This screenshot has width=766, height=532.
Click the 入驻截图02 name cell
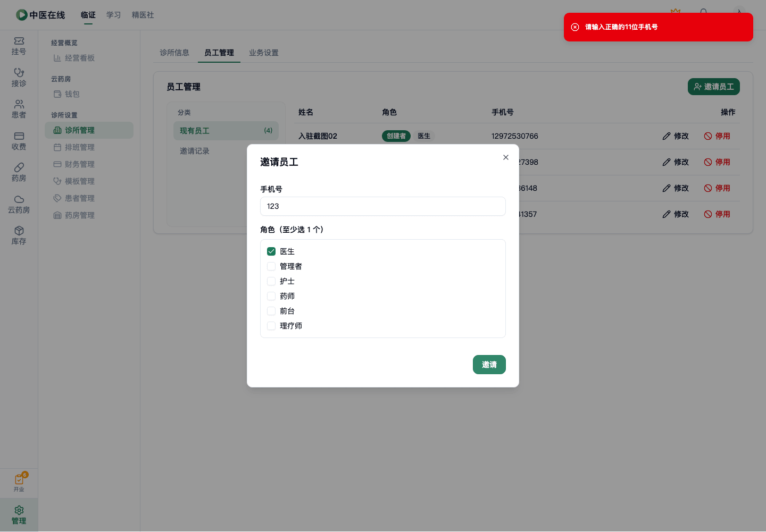click(x=318, y=136)
